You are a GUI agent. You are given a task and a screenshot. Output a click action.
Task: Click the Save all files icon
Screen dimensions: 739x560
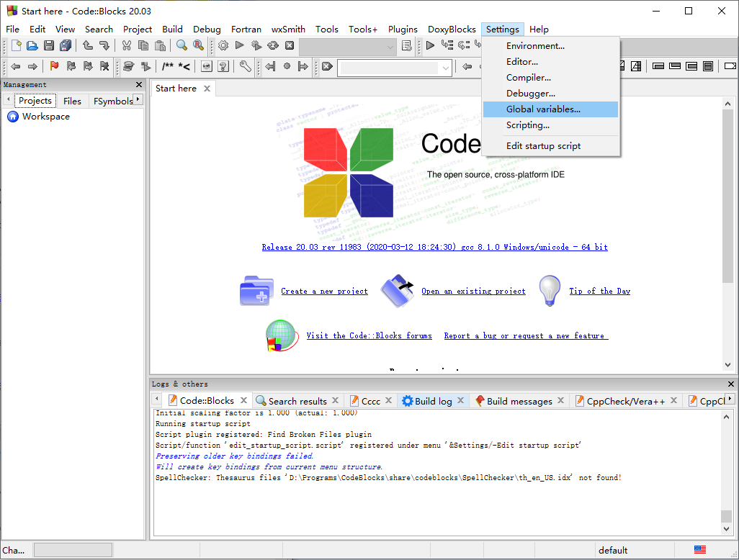click(66, 45)
